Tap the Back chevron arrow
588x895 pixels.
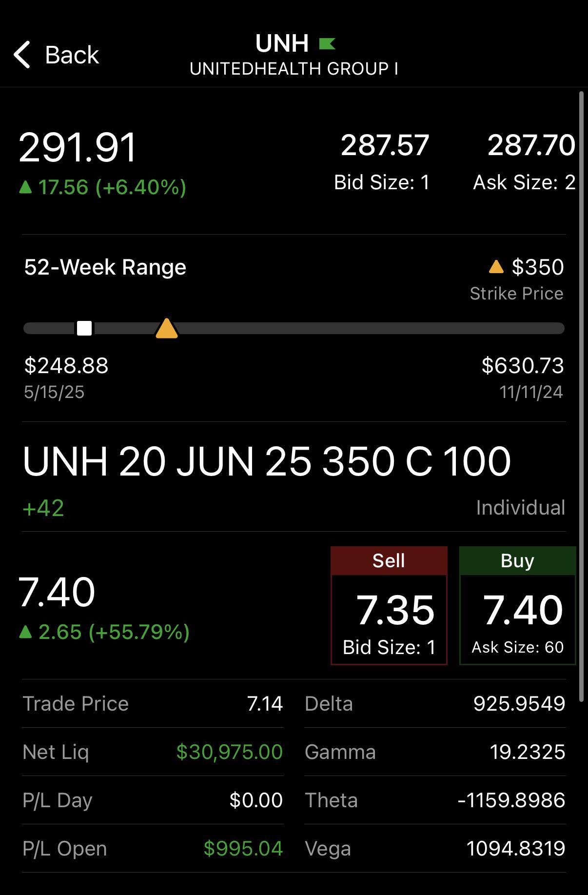(22, 54)
